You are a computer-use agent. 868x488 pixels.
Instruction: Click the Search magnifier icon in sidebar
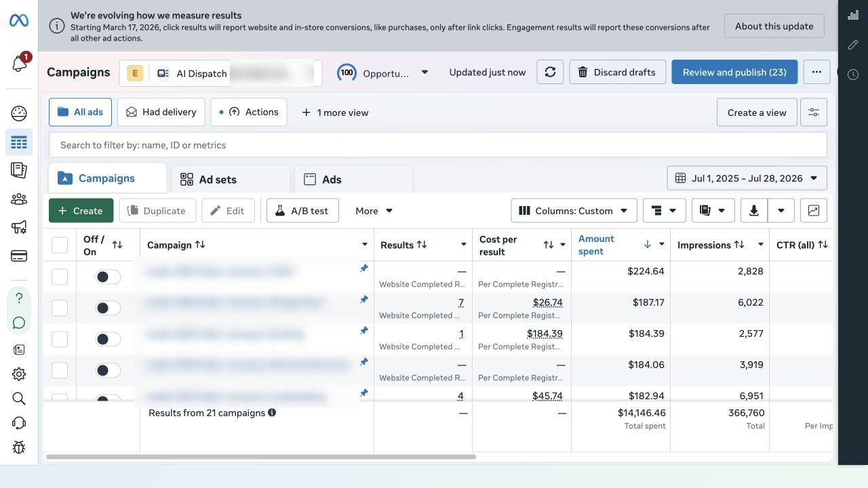[19, 399]
